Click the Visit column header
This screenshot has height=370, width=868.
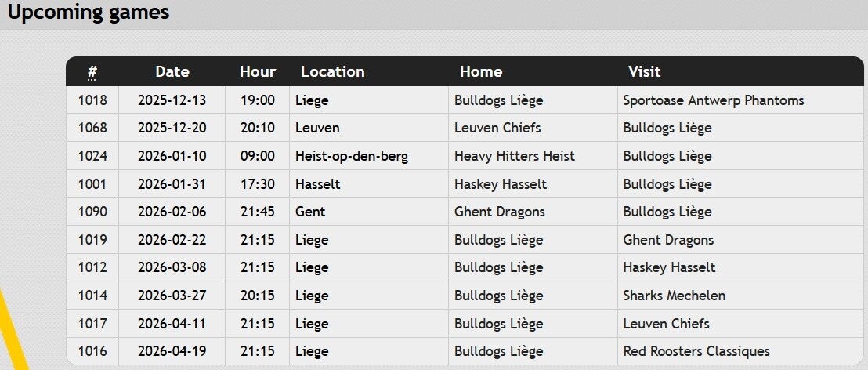coord(644,71)
